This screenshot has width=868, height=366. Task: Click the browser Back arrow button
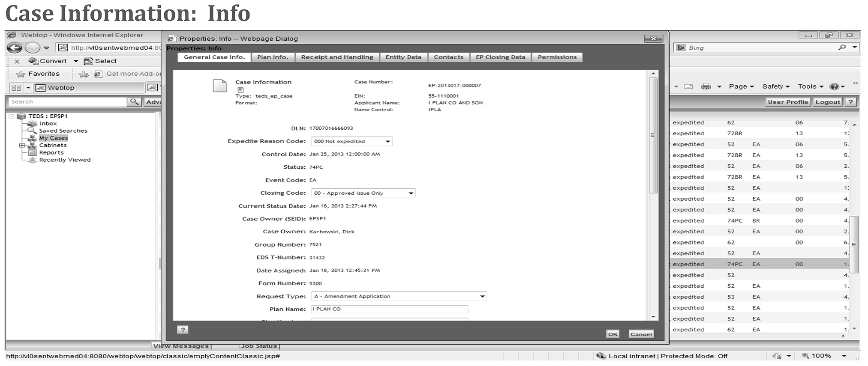point(15,48)
